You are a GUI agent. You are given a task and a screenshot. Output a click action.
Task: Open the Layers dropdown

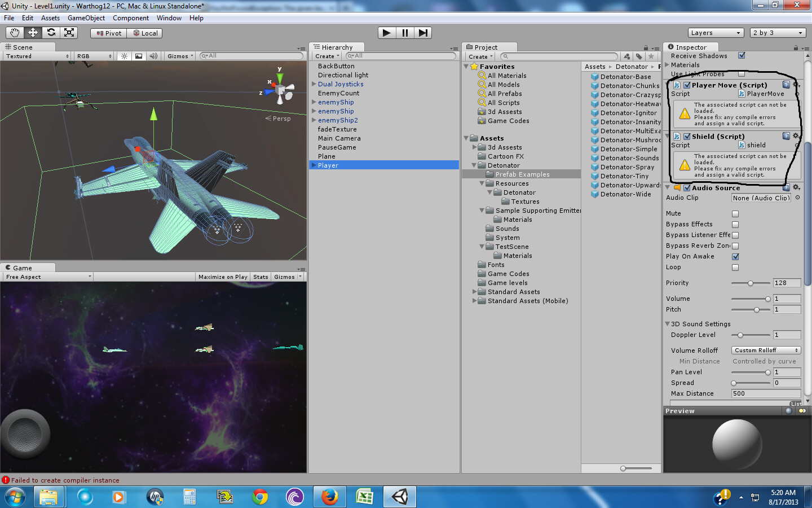point(715,32)
